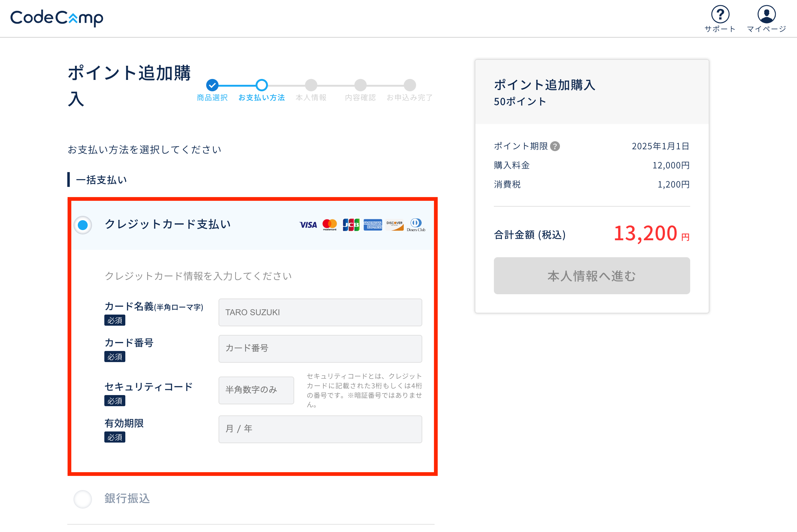Open the サポート help icon

pyautogui.click(x=720, y=14)
